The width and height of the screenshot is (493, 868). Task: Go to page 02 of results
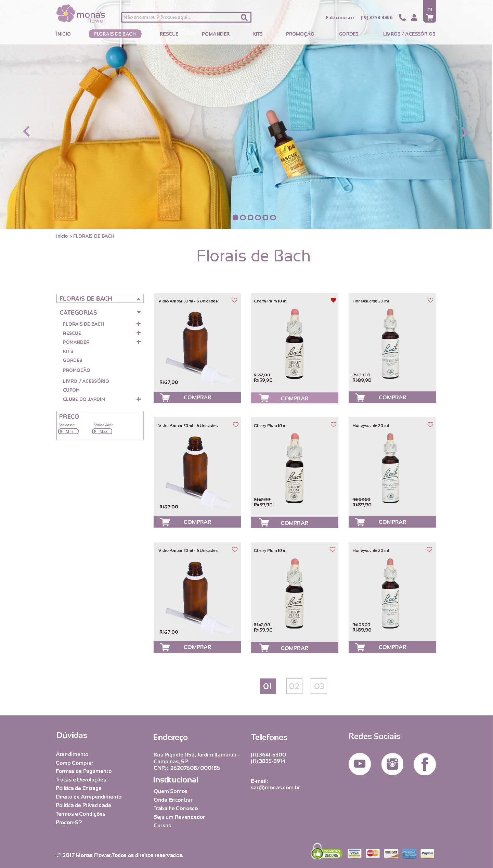tap(294, 686)
